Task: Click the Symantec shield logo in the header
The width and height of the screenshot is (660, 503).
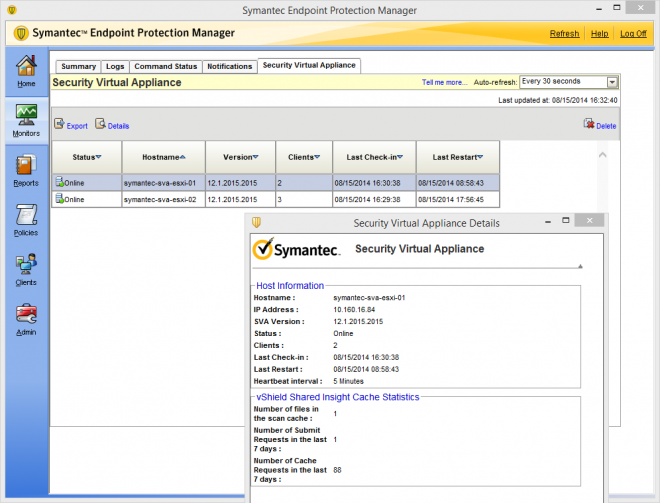Action: 21,33
